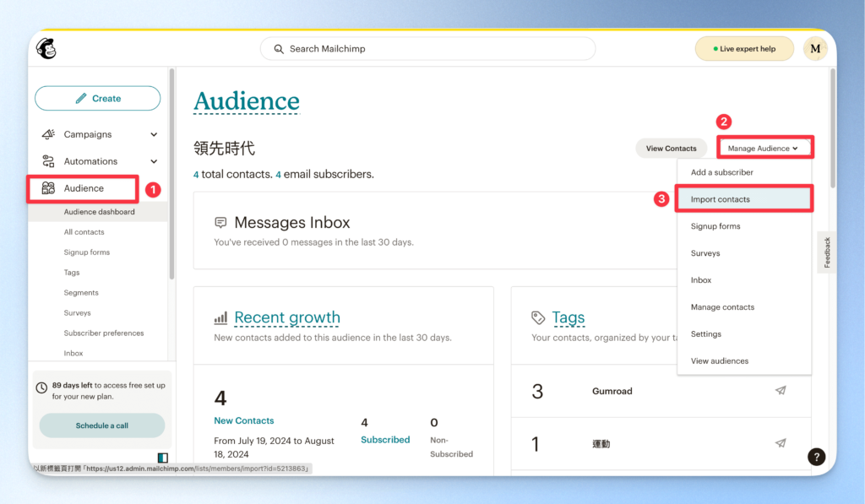This screenshot has height=504, width=865.
Task: Click the Audience page title
Action: click(247, 101)
